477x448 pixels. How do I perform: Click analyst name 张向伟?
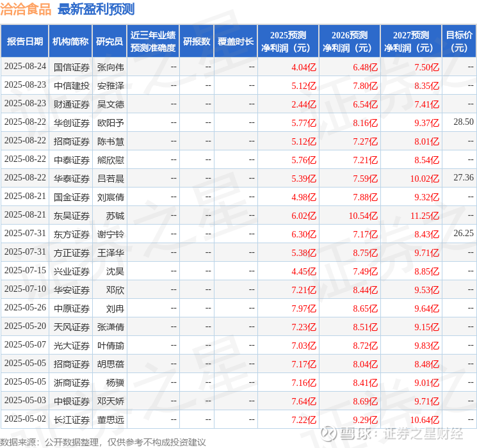tap(111, 67)
